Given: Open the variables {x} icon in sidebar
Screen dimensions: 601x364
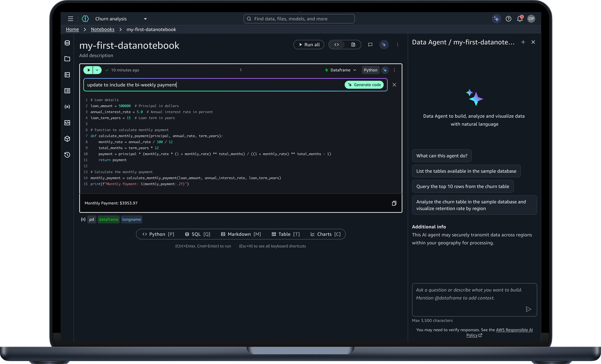Looking at the screenshot, I should pyautogui.click(x=67, y=107).
